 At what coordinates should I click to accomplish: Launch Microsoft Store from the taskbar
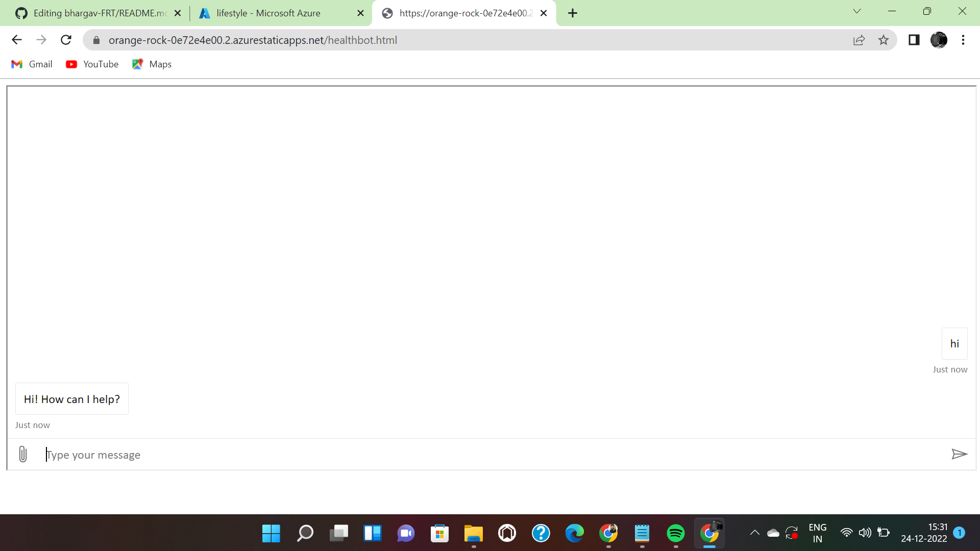pyautogui.click(x=439, y=534)
